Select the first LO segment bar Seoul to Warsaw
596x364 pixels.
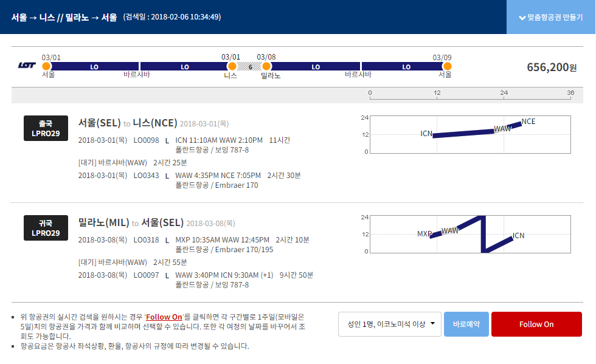[94, 66]
